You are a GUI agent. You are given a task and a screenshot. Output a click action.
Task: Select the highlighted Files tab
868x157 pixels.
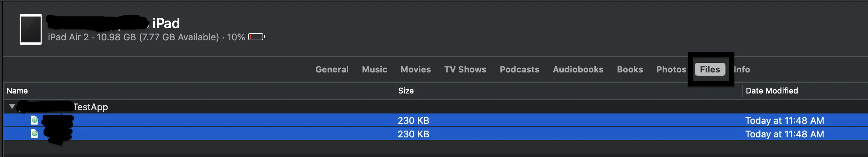click(x=710, y=69)
